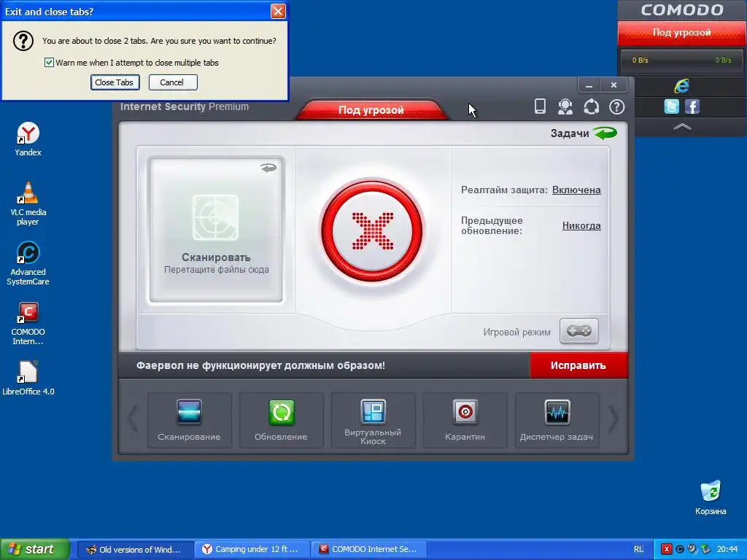The image size is (747, 560).
Task: Select the Корзина recycle bin icon
Action: pyautogui.click(x=711, y=497)
